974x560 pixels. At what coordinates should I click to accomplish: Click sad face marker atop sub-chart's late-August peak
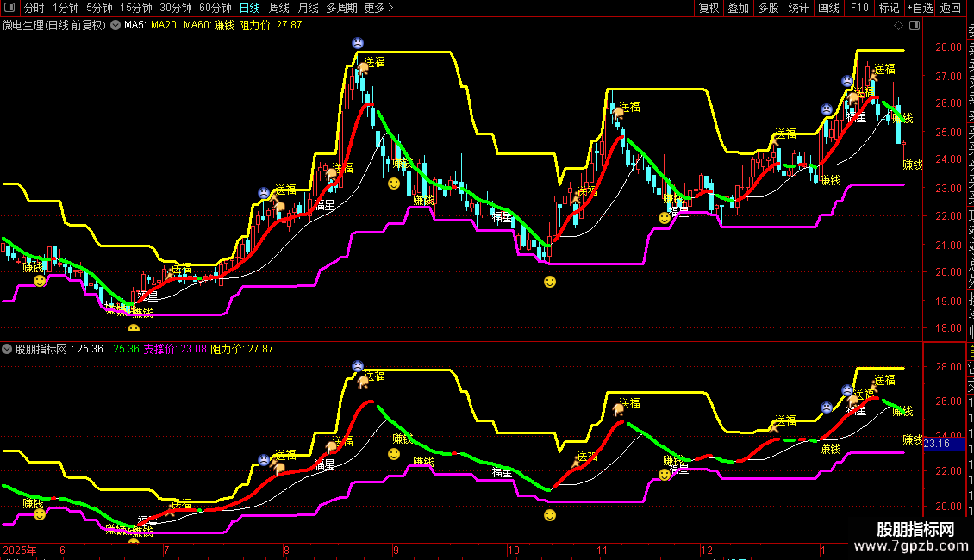coord(358,365)
